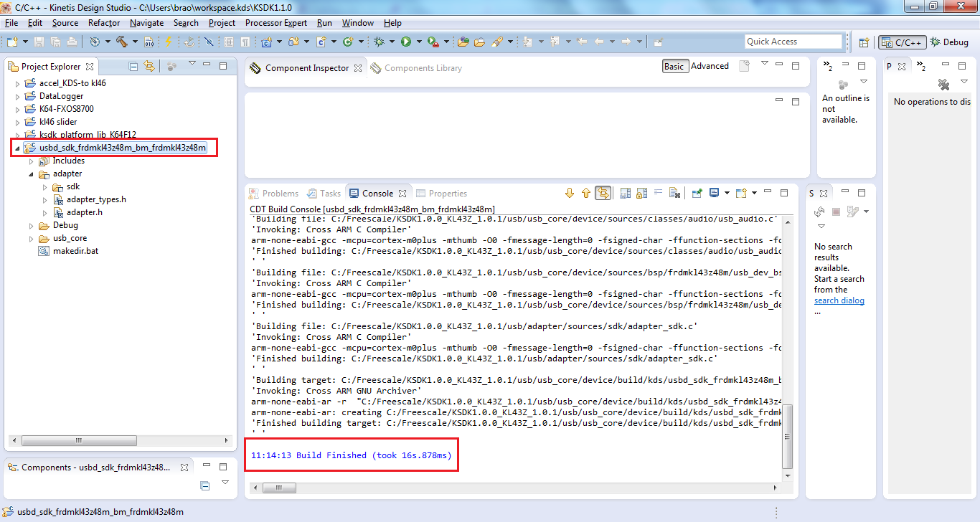This screenshot has width=980, height=522.
Task: Switch to the C/C++ perspective
Action: click(903, 42)
